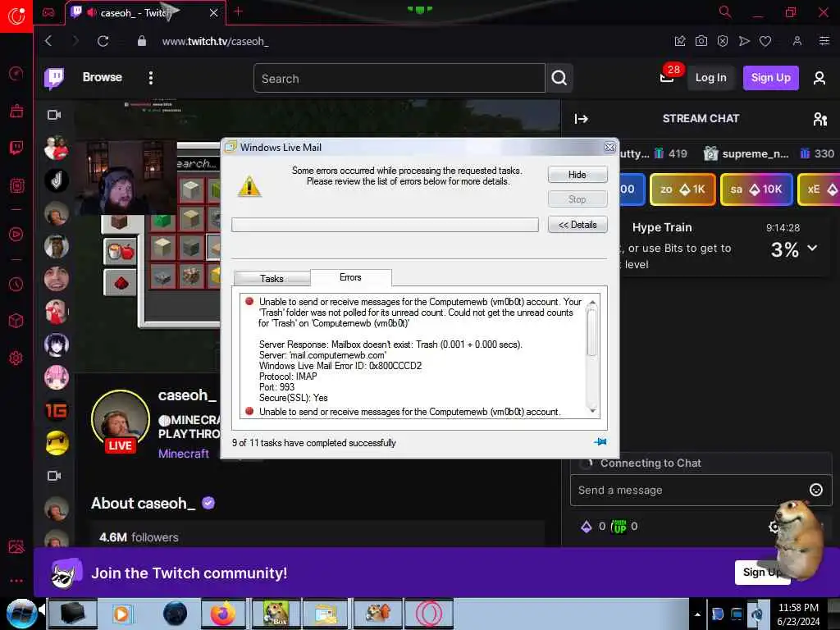Click the three-dot more button in Opera sidebar
The image size is (840, 630).
16,580
